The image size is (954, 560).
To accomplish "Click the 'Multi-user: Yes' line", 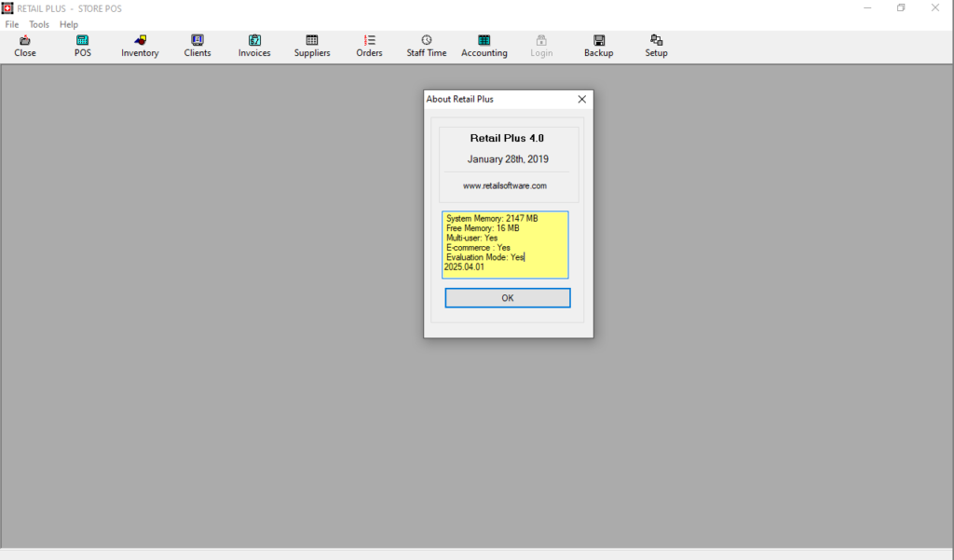I will click(x=471, y=238).
